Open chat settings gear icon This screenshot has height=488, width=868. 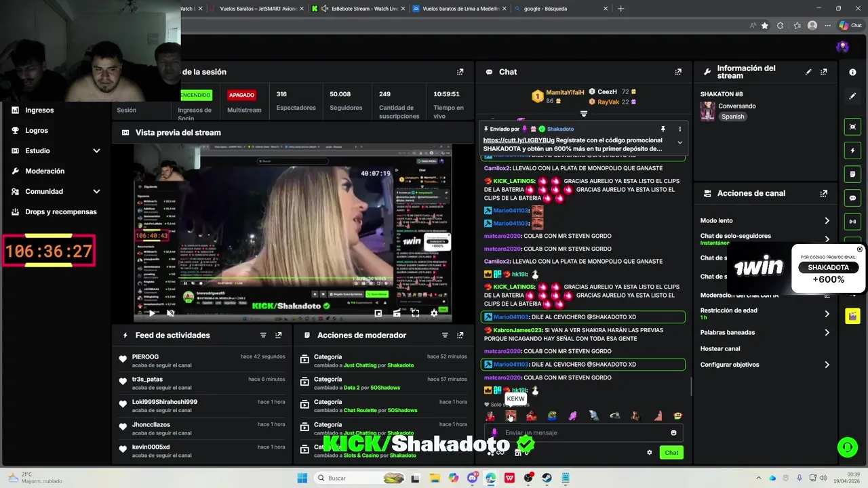(650, 452)
